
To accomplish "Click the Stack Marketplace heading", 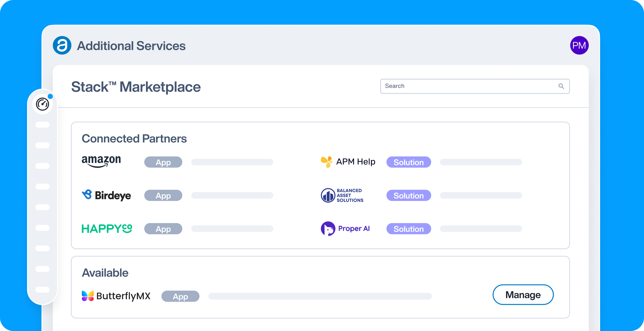I will (x=136, y=87).
